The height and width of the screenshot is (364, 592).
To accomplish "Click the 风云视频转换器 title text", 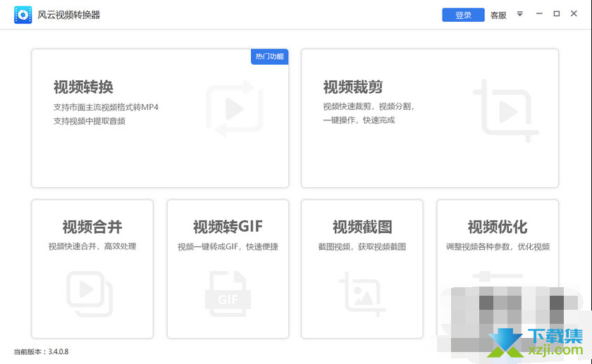I will pyautogui.click(x=69, y=15).
